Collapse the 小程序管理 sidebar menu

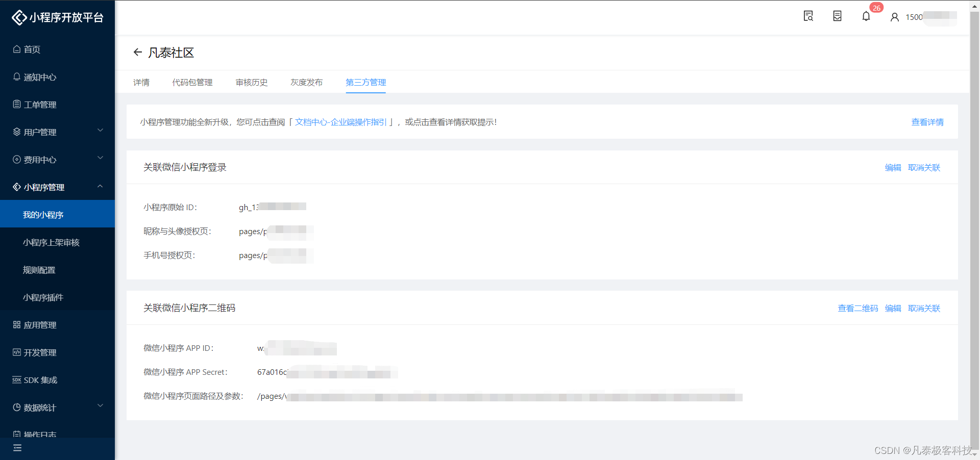tap(100, 187)
